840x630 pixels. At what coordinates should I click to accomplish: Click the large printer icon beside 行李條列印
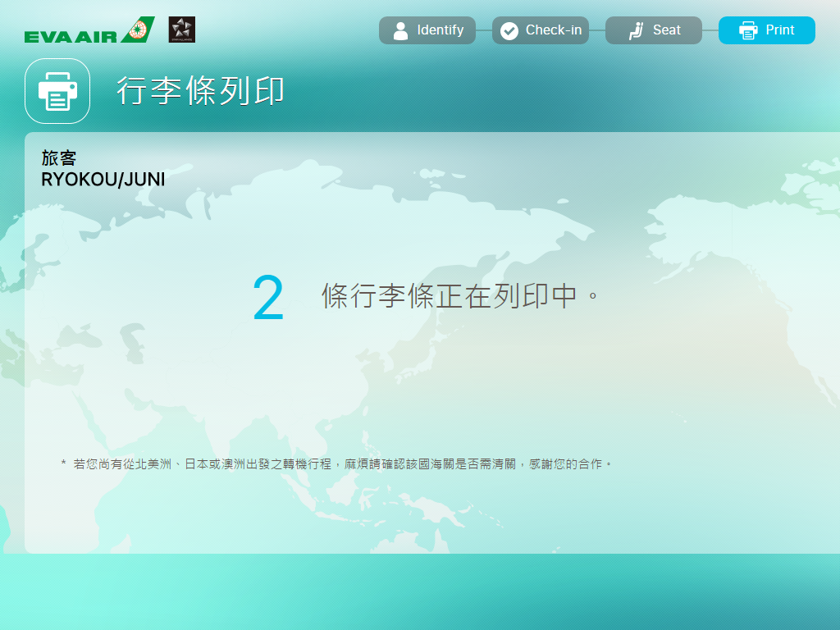tap(57, 91)
